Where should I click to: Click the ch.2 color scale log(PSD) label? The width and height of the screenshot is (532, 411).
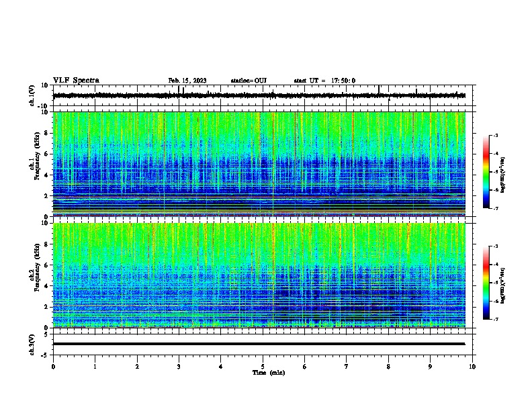[503, 285]
